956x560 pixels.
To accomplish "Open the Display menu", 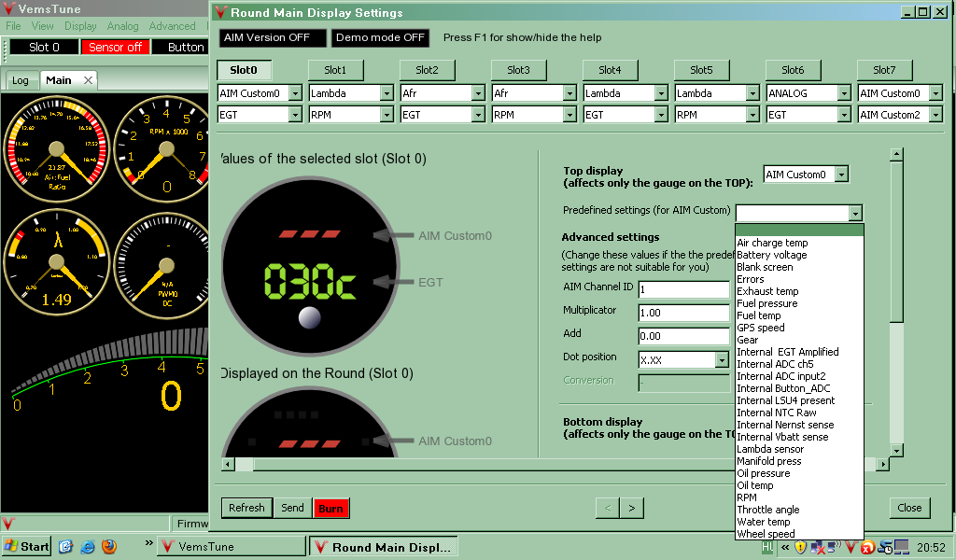I will point(80,26).
